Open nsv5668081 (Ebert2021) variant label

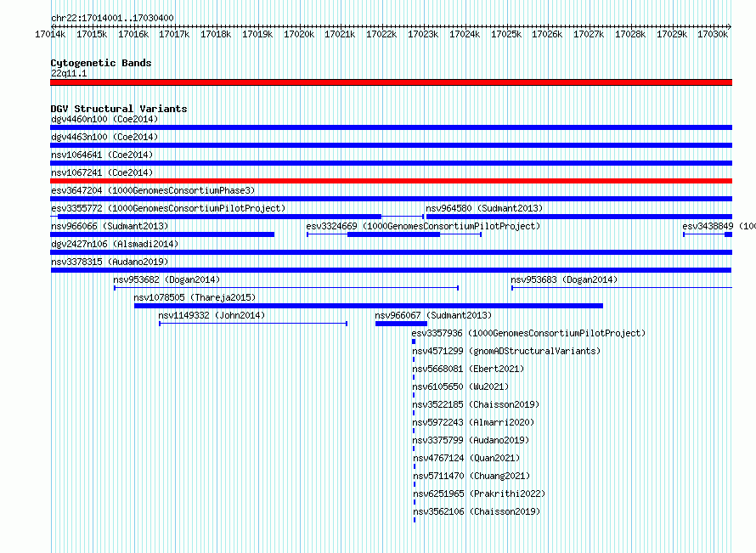468,369
